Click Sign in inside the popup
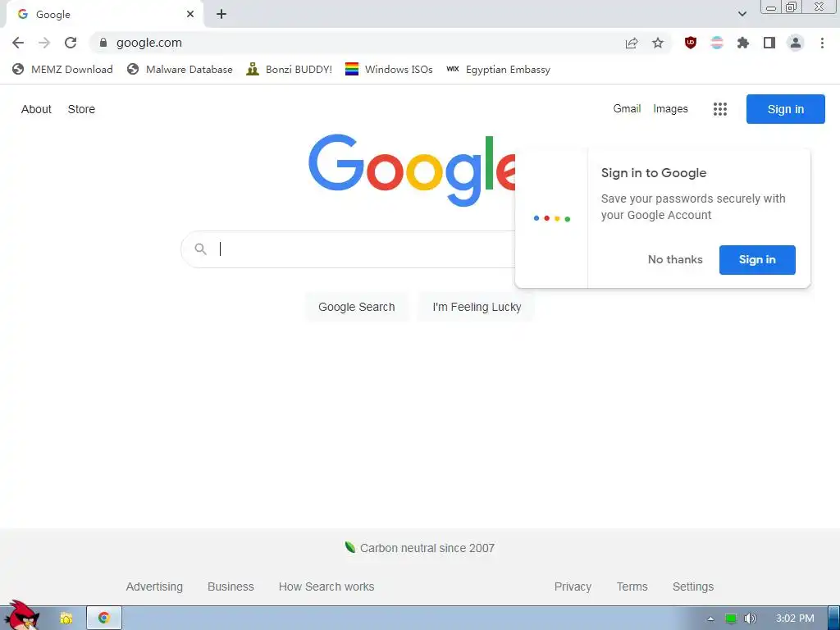The width and height of the screenshot is (840, 630). [x=757, y=260]
